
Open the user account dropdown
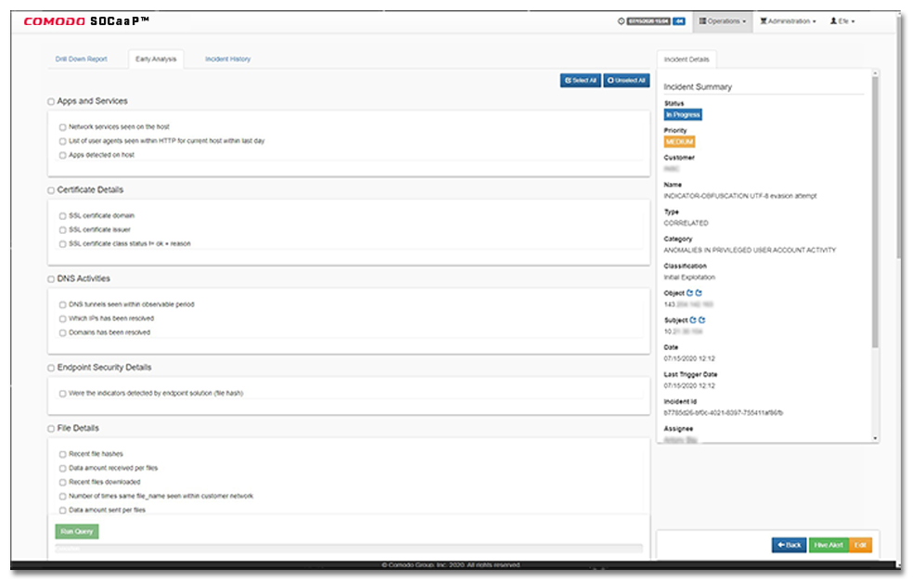click(x=842, y=21)
